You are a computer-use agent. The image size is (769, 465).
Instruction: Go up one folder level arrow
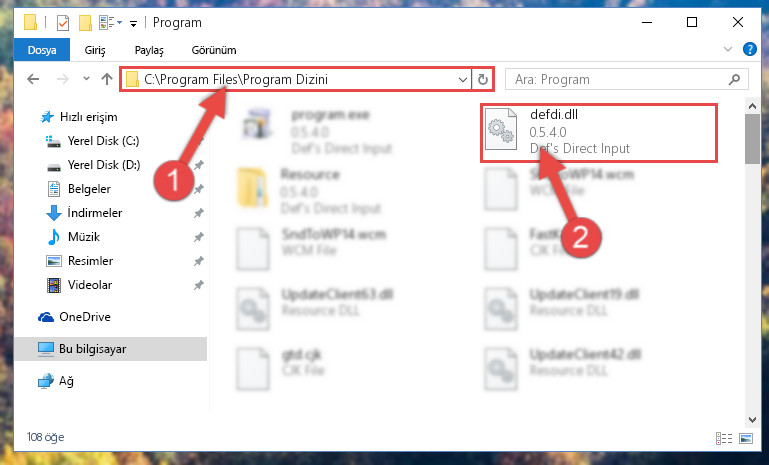(x=106, y=79)
